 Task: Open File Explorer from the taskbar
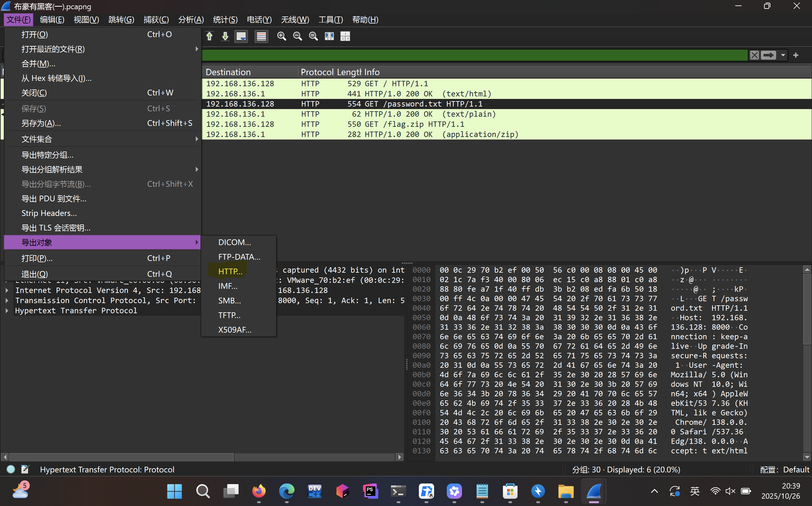[x=566, y=491]
